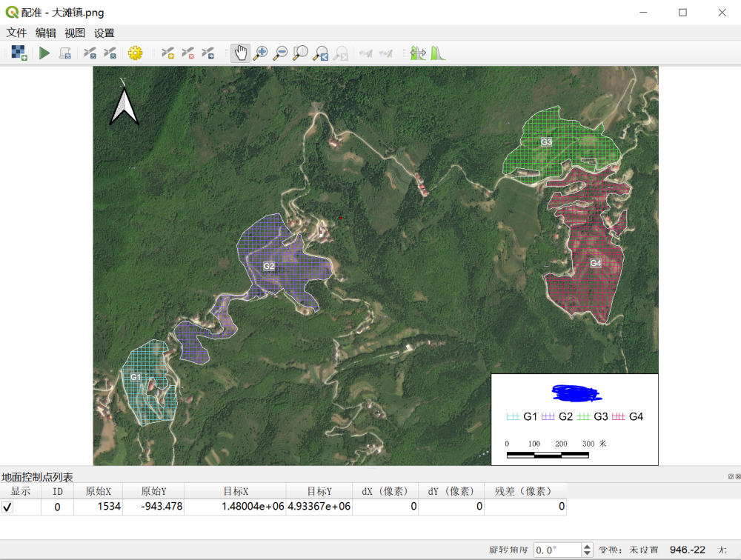Click the 变换: 未设置 status text

[628, 550]
